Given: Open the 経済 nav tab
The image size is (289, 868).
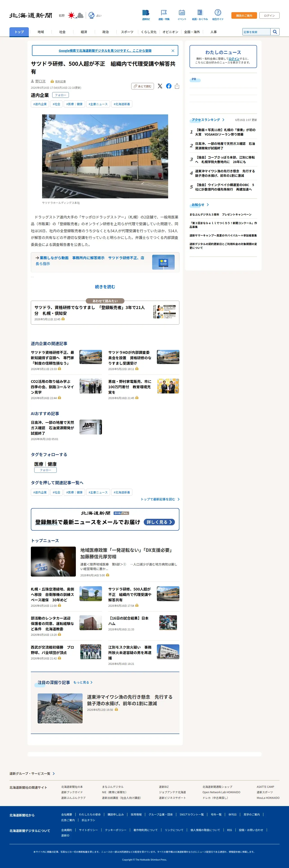Looking at the screenshot, I should pyautogui.click(x=84, y=32).
